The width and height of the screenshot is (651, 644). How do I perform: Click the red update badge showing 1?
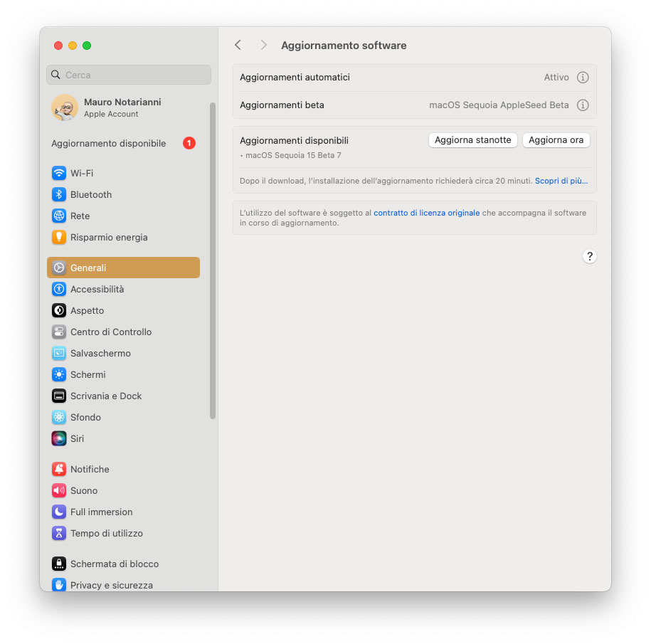coord(189,143)
